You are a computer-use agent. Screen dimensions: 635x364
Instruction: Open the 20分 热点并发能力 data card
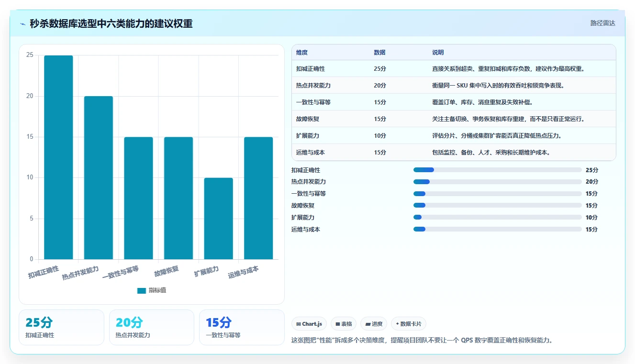(x=152, y=327)
